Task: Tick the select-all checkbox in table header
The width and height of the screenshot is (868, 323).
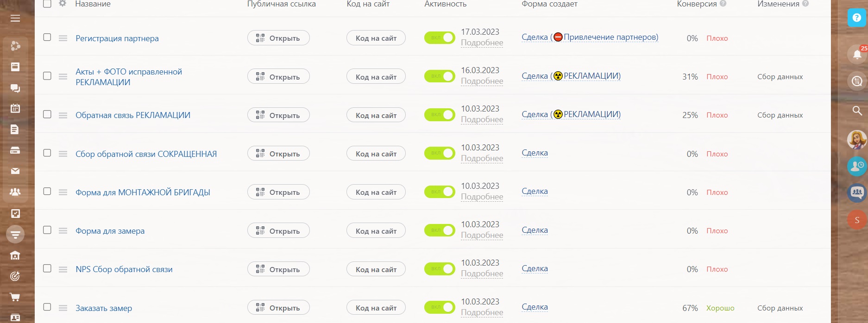Action: [47, 4]
